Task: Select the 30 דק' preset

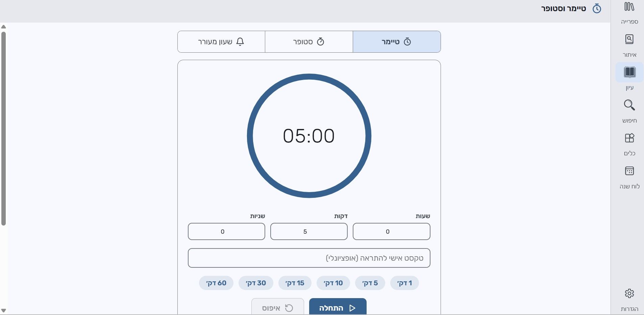Action: tap(256, 283)
